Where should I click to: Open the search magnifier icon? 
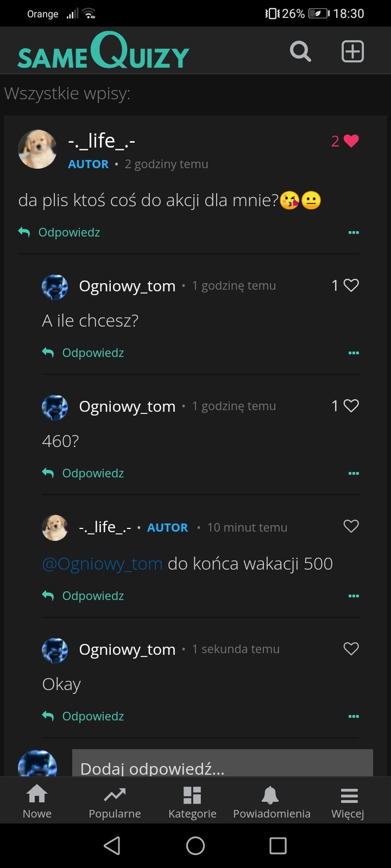pyautogui.click(x=300, y=52)
